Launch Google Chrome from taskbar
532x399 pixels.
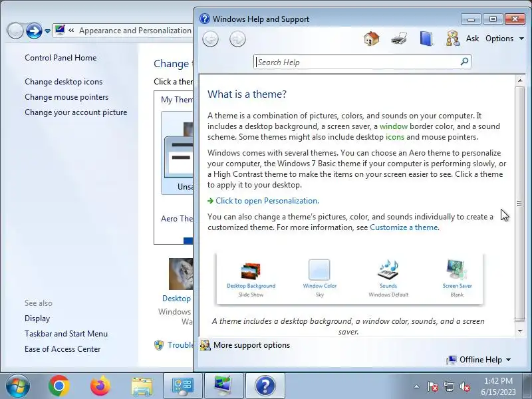[x=59, y=386]
